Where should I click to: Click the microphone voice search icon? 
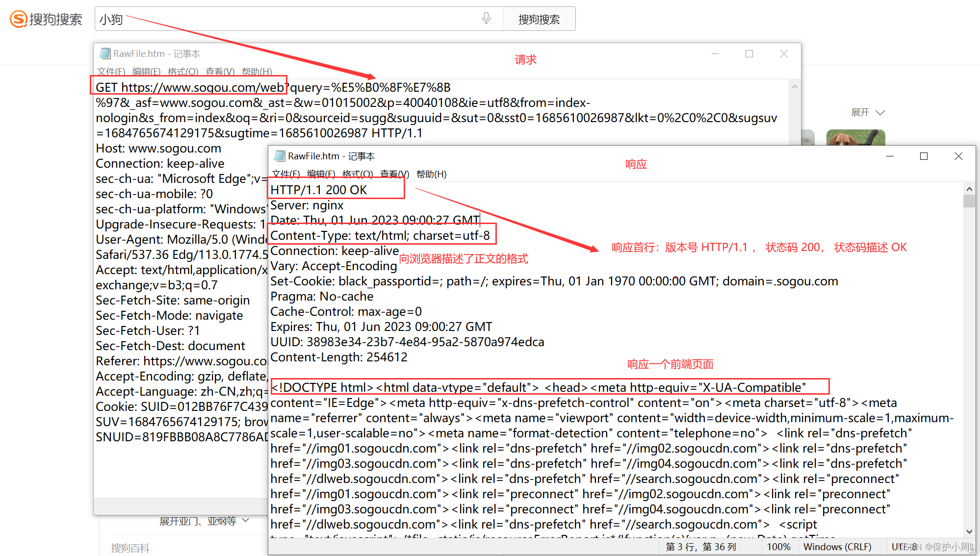tap(486, 19)
